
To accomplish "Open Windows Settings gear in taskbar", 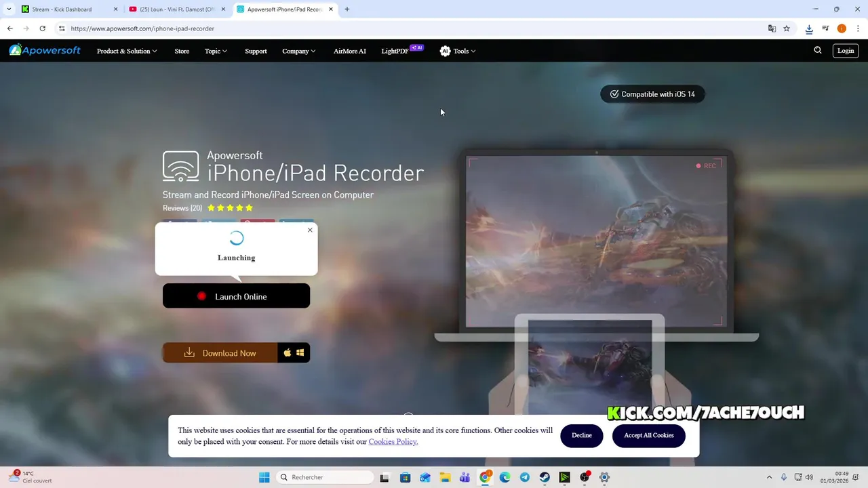I will (604, 477).
